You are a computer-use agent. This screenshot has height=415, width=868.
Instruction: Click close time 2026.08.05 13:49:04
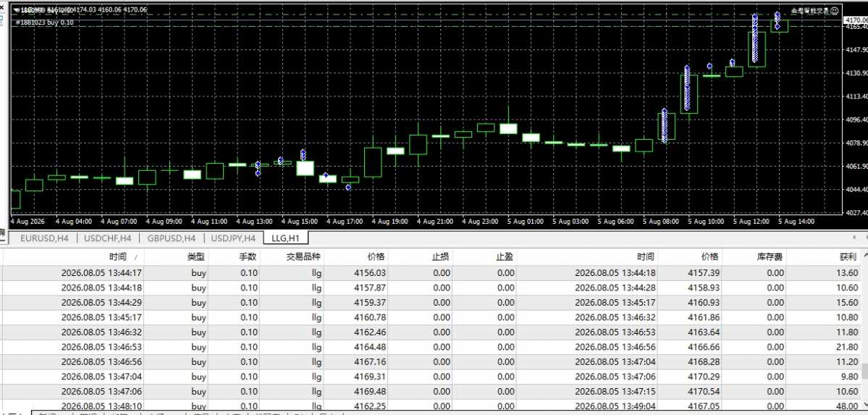pos(615,406)
